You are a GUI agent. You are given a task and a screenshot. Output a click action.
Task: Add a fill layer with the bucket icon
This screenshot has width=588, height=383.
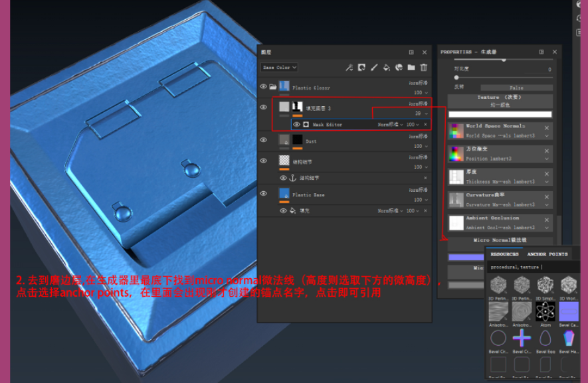386,68
